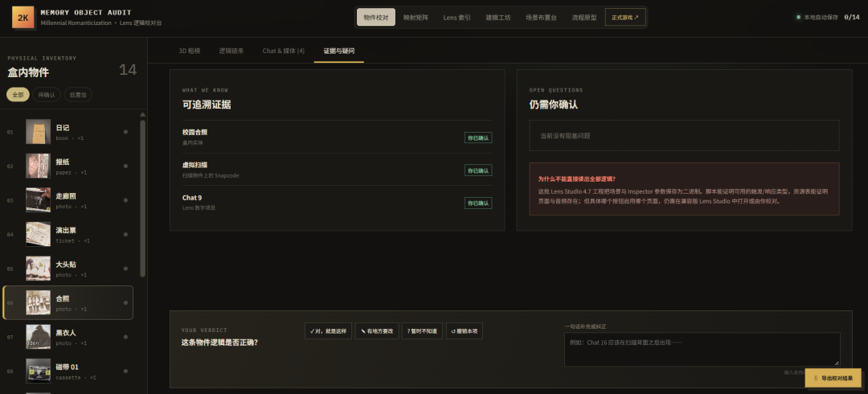Click the 校园合照 evidence row title
This screenshot has height=394, width=868.
pos(194,132)
